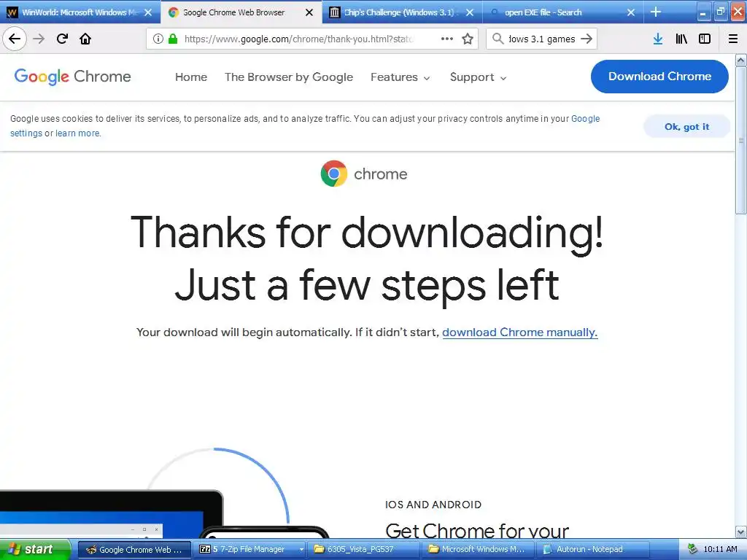Go back with the browser back arrow

[x=15, y=39]
